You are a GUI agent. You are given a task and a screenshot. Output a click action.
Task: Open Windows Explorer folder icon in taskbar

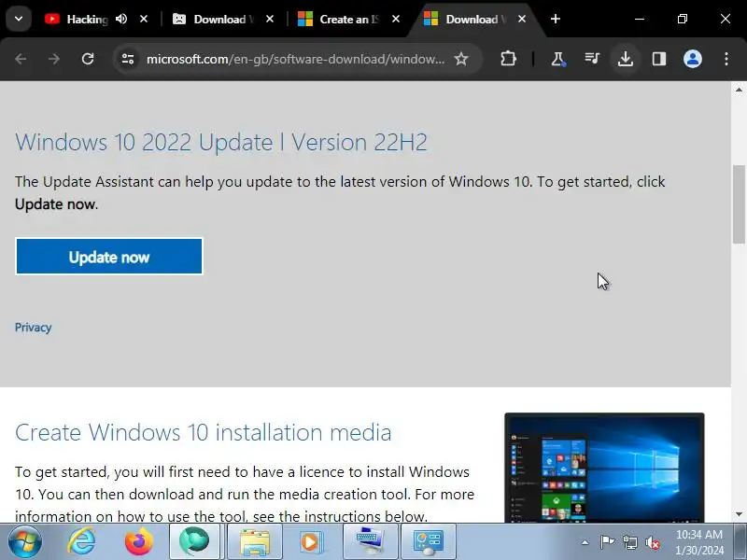pos(255,542)
